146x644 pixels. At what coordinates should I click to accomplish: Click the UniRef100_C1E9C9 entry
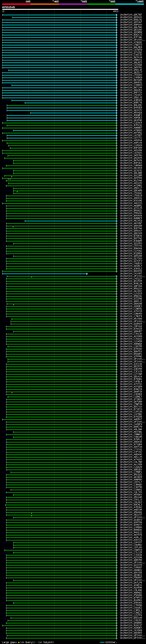(131, 123)
